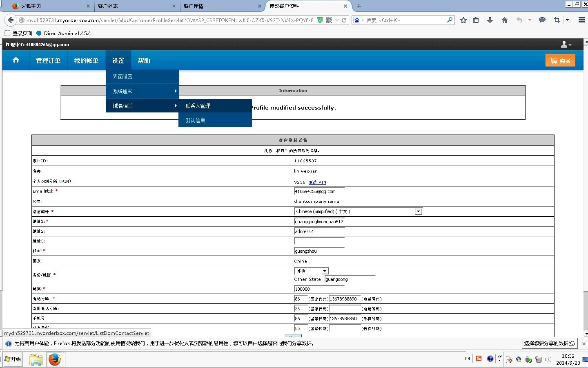
Task: Click the reload page icon in address bar
Action: (x=344, y=20)
